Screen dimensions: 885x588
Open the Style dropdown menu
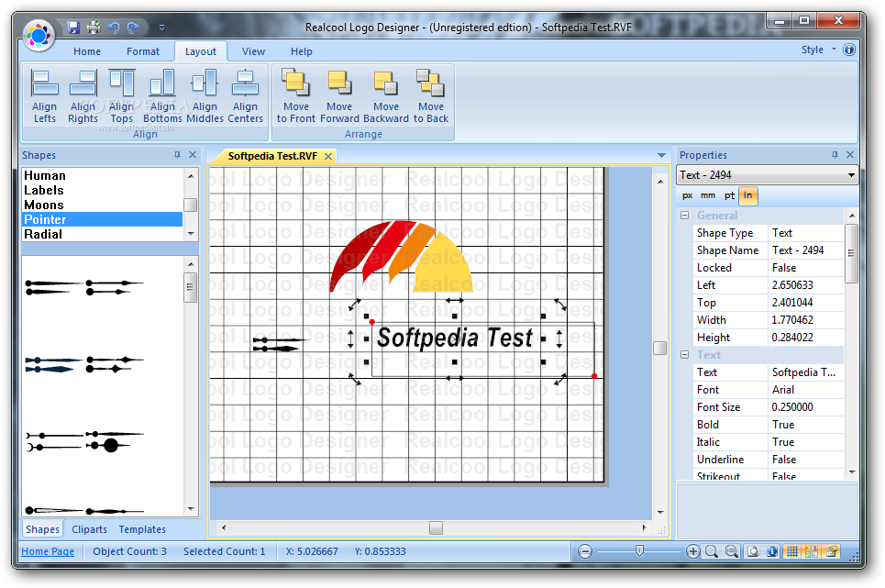click(x=818, y=50)
